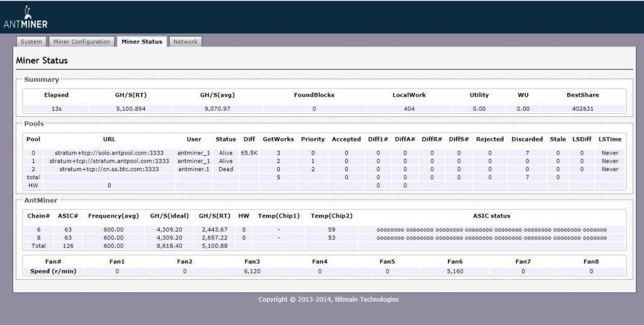The width and height of the screenshot is (644, 325).
Task: Click the Accepted column header
Action: (x=347, y=139)
